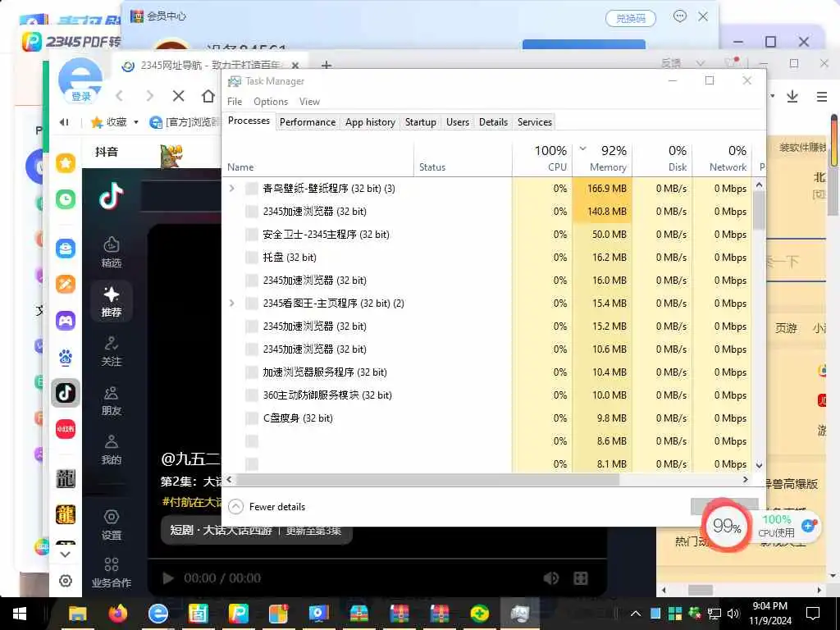Select the 加速浏览器服务程序 process
840x630 pixels.
[x=486, y=372]
